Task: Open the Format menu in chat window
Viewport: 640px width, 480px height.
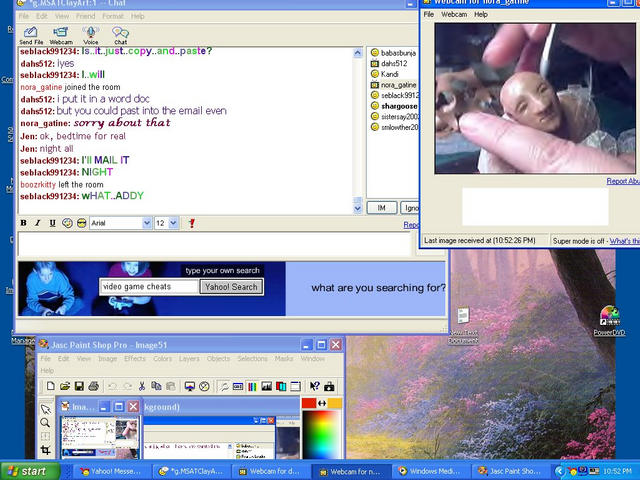Action: 113,16
